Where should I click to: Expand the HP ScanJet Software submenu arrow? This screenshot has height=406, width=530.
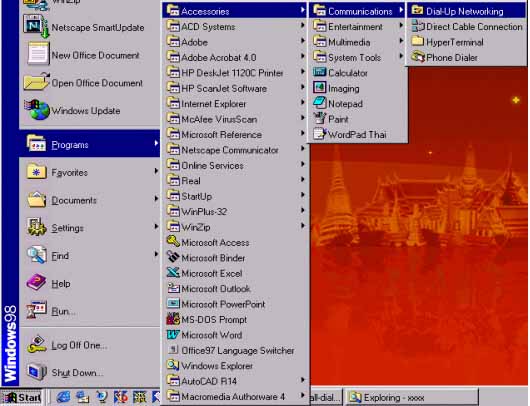[x=303, y=87]
